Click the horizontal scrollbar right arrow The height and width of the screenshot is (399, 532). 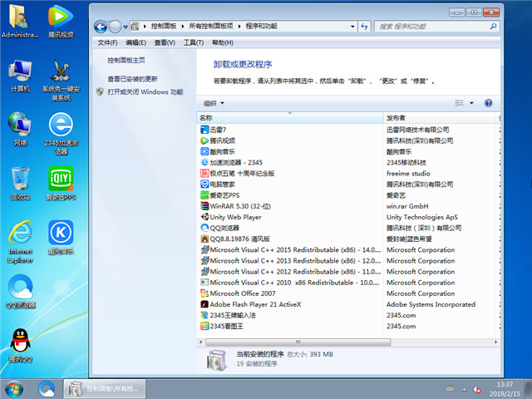click(495, 342)
